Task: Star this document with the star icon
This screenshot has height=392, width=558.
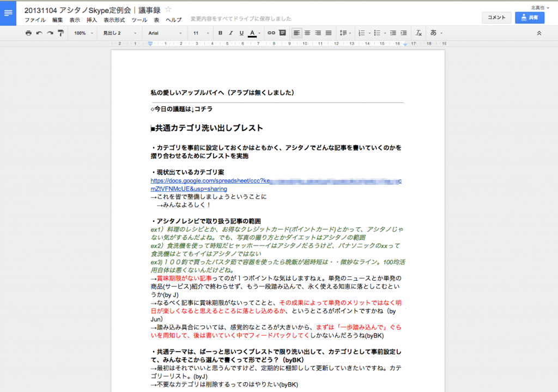Action: 168,9
